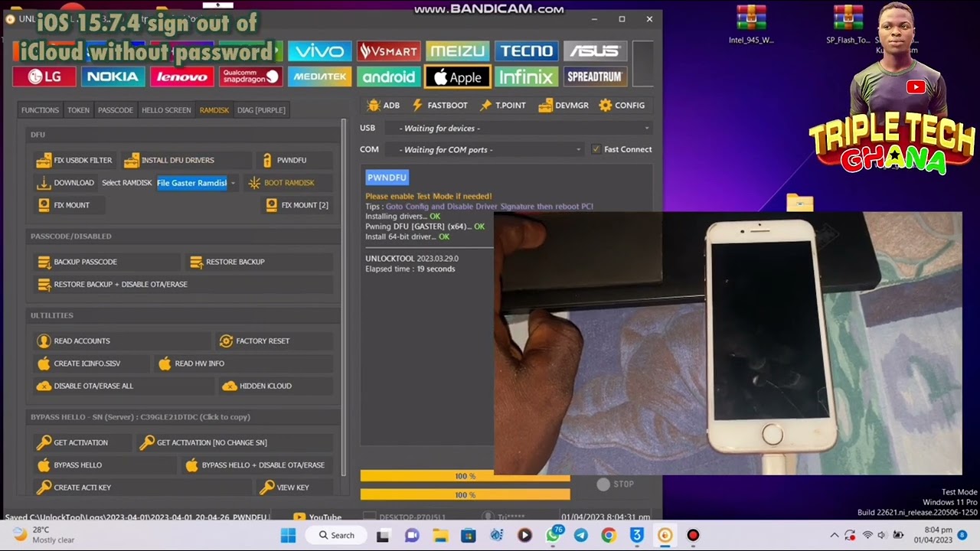Open the Windows Start menu
The height and width of the screenshot is (551, 980).
click(x=288, y=535)
